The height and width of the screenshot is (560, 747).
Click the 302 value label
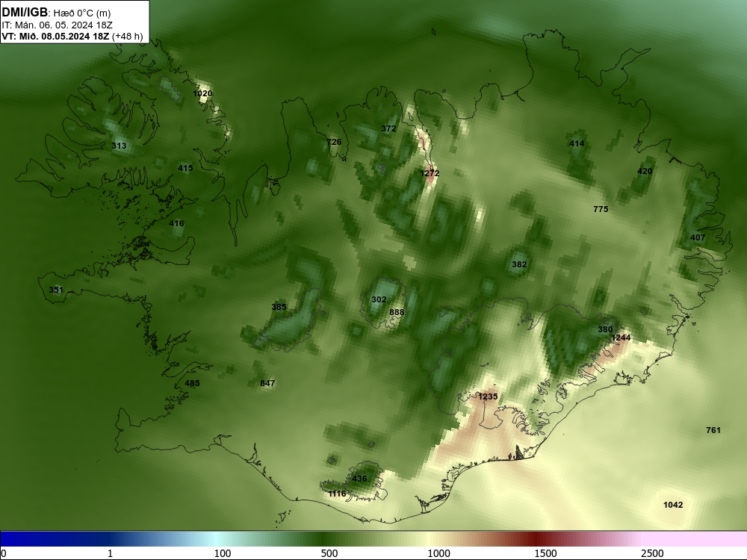(x=379, y=299)
